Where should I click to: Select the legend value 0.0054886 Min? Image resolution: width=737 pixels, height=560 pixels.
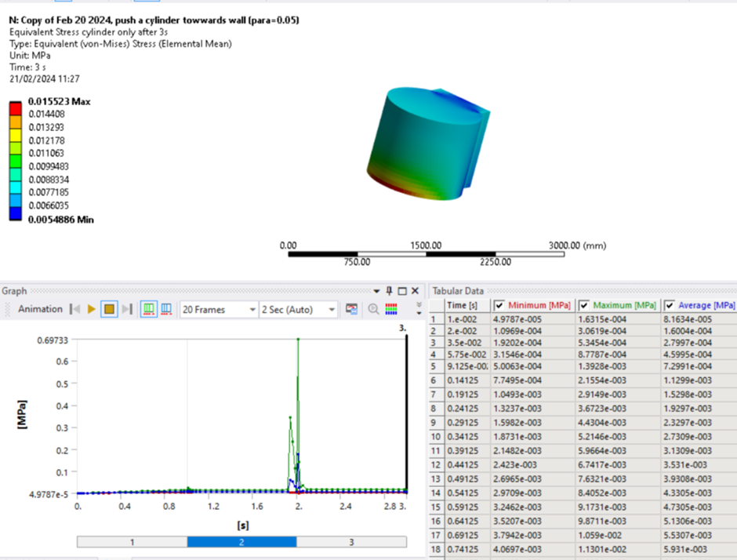(61, 220)
